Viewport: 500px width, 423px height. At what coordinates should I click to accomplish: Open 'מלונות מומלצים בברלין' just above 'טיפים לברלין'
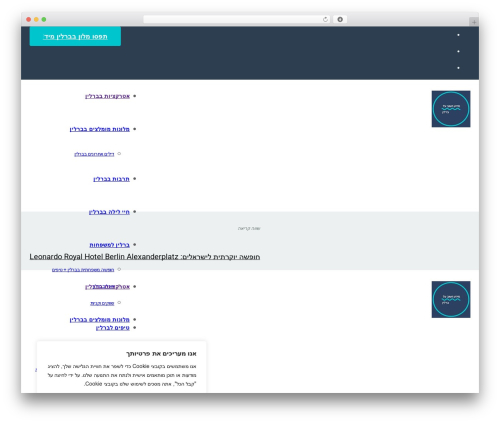click(x=100, y=320)
